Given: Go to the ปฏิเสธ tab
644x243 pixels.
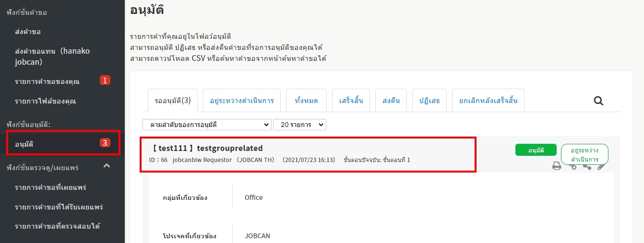Looking at the screenshot, I should point(429,101).
